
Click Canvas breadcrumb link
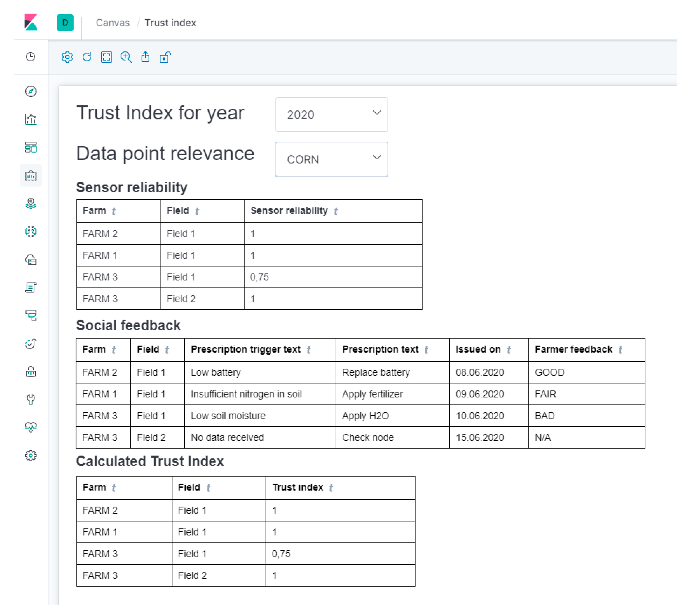click(x=113, y=23)
